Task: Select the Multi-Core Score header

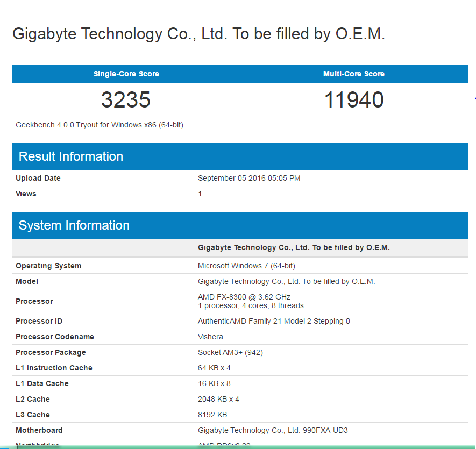Action: pos(354,74)
